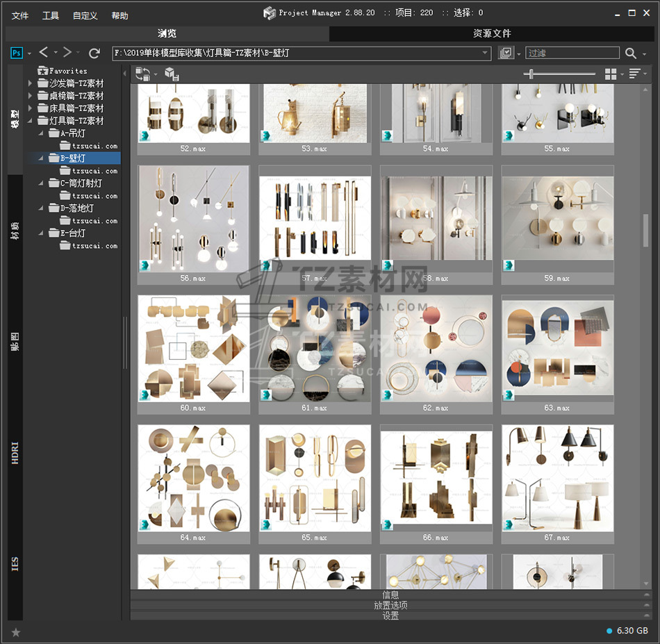Go back with the left arrow
The height and width of the screenshot is (644, 660).
(x=44, y=53)
